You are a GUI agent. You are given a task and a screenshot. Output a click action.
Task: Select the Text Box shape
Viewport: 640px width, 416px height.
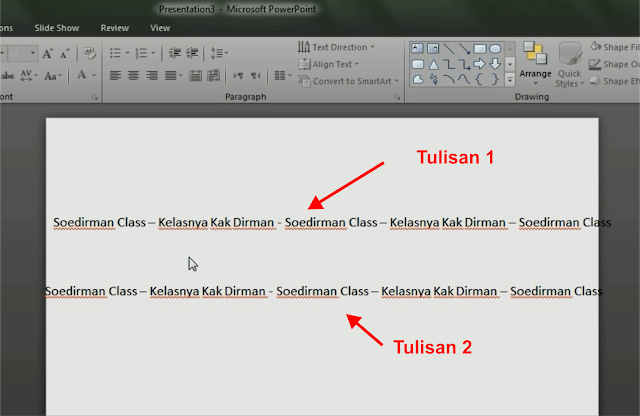417,49
